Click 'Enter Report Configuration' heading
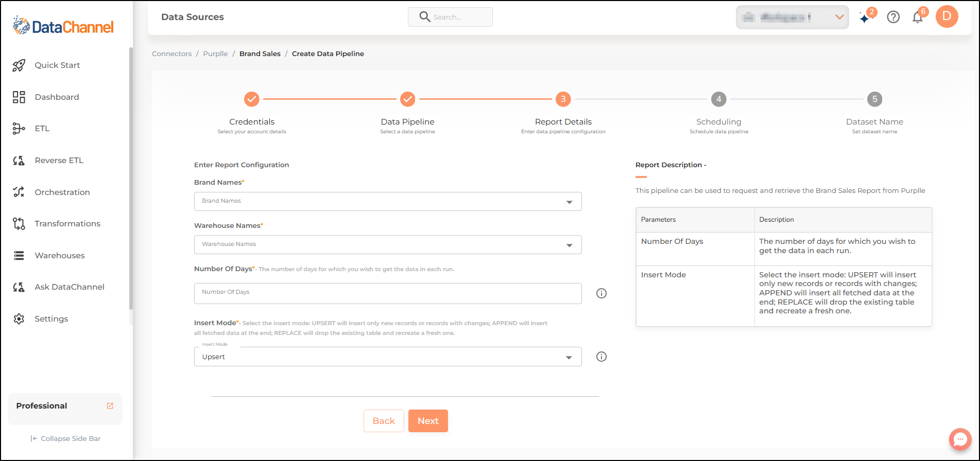 pyautogui.click(x=242, y=165)
